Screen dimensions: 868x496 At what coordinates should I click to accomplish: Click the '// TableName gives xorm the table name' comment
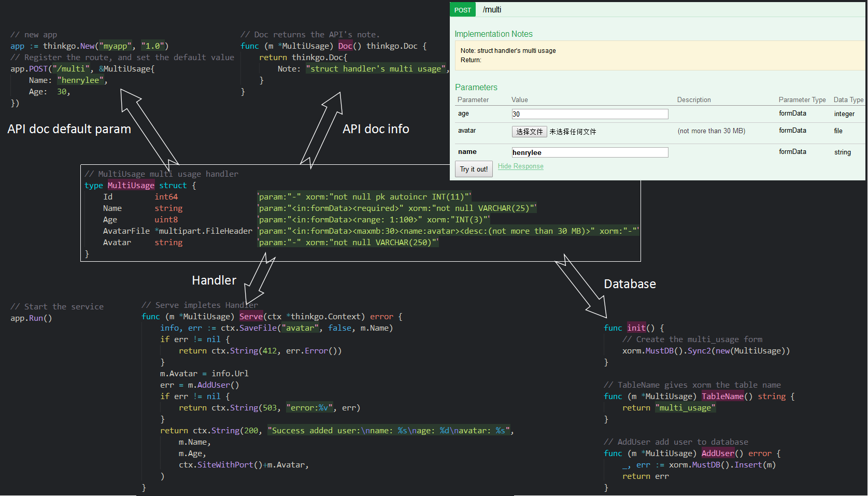[x=692, y=385]
